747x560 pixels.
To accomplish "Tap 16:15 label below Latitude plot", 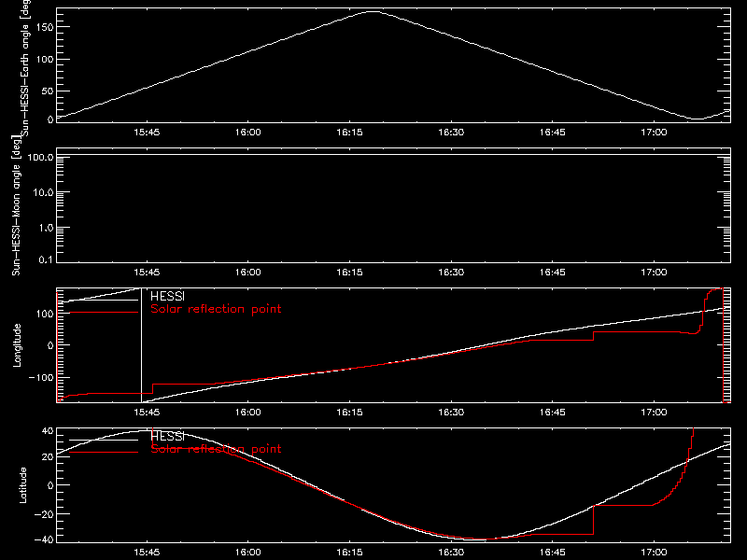I will [349, 553].
